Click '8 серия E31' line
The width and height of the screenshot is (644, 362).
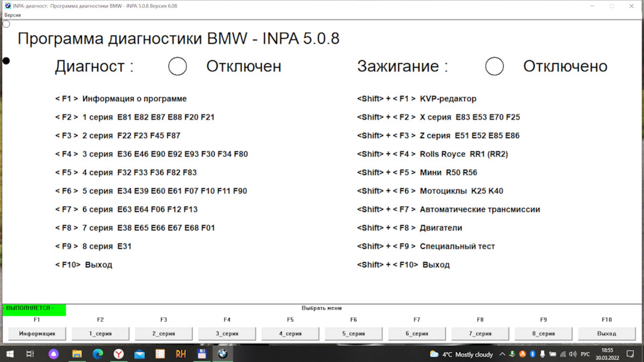pyautogui.click(x=93, y=247)
